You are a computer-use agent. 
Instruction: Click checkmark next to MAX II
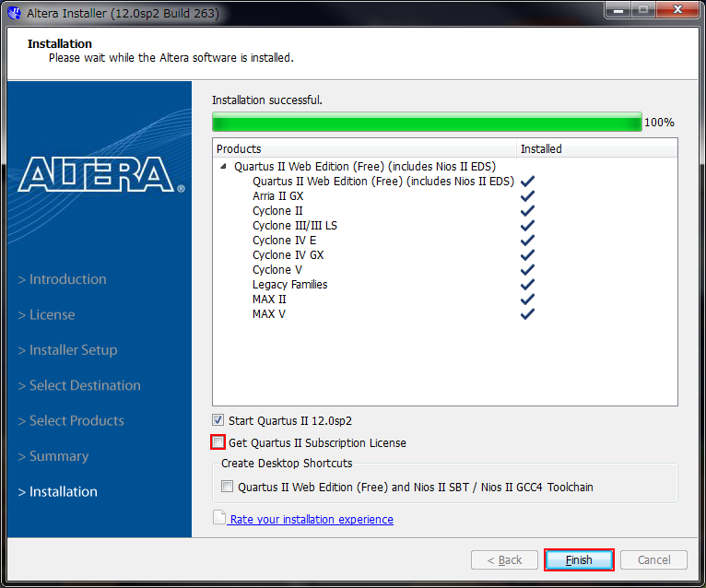pos(527,300)
